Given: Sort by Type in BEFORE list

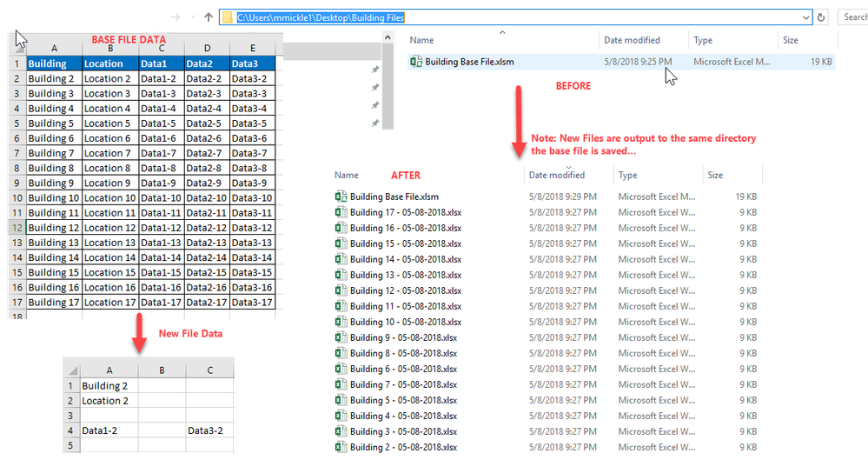Looking at the screenshot, I should 703,40.
